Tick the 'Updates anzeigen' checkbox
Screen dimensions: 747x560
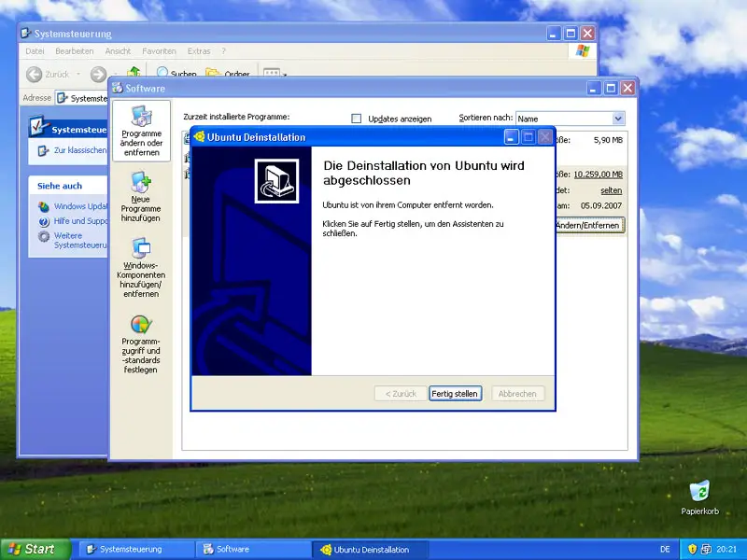click(357, 119)
